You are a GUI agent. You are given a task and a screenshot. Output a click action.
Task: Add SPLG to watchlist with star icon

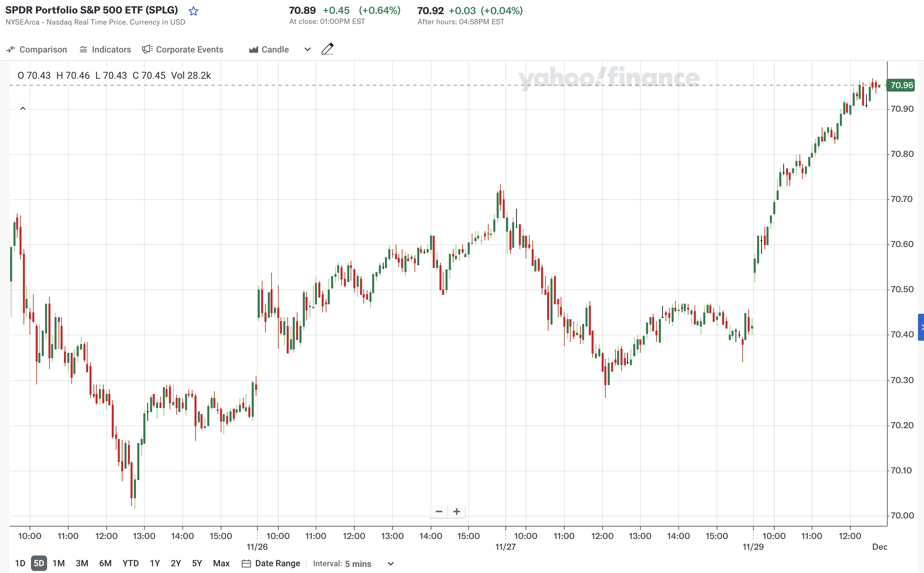click(193, 11)
